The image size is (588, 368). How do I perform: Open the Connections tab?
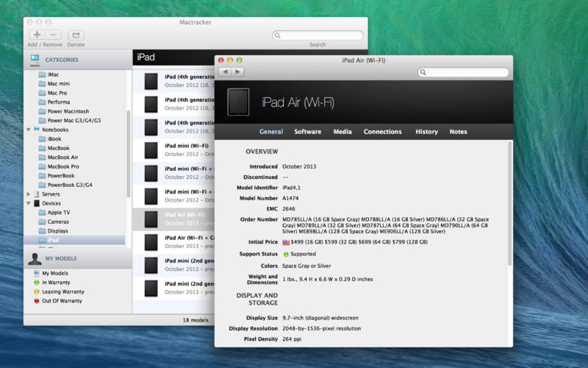[382, 132]
